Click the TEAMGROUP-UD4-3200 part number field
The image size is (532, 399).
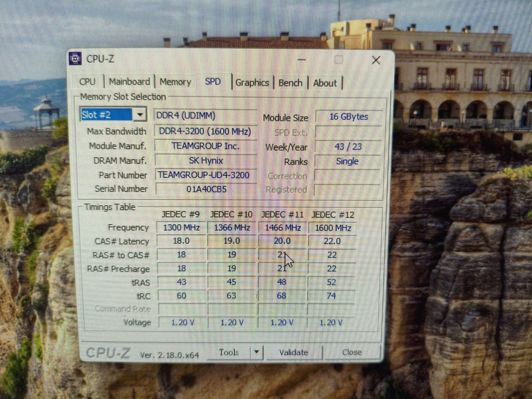206,175
